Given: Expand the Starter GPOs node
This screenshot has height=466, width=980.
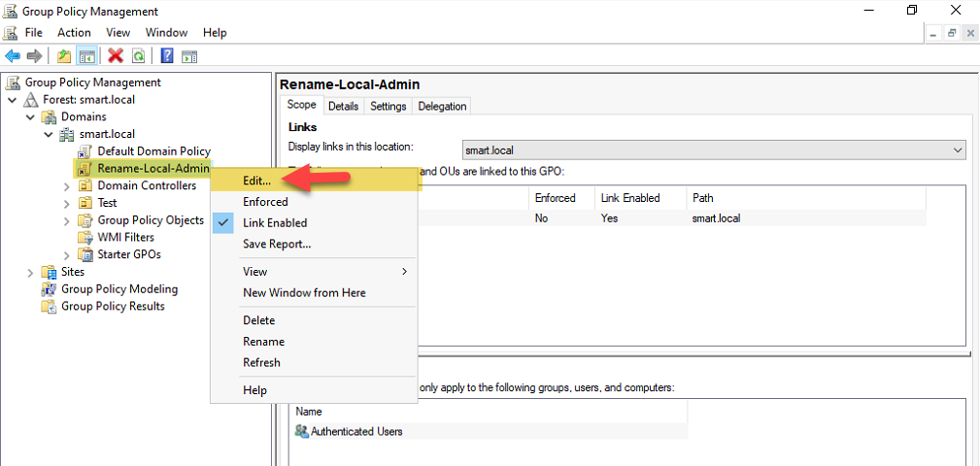Looking at the screenshot, I should (x=67, y=255).
